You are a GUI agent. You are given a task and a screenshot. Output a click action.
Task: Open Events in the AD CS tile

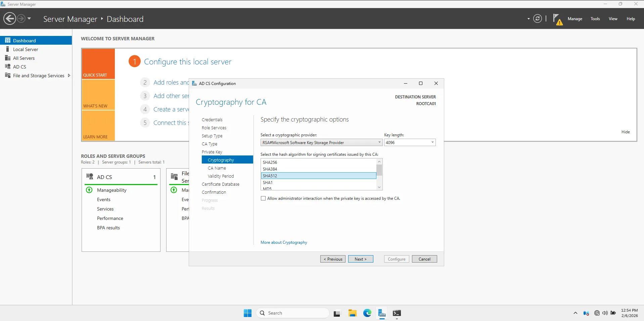(104, 199)
